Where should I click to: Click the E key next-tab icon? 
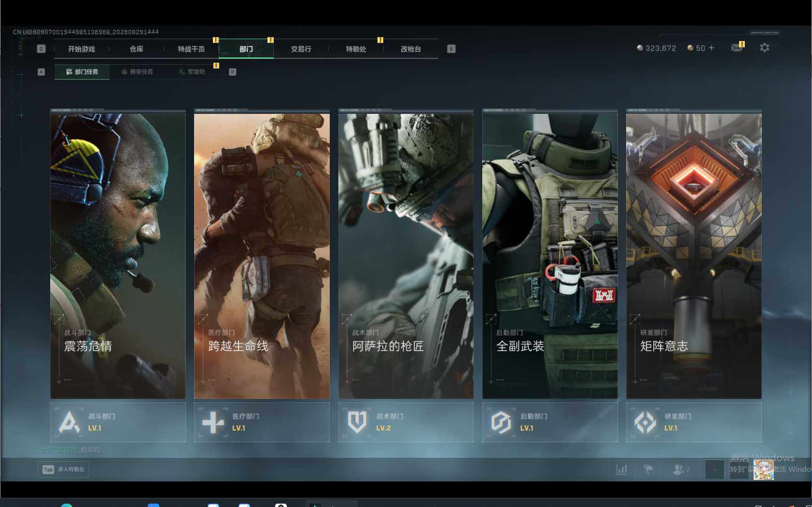pyautogui.click(x=451, y=49)
